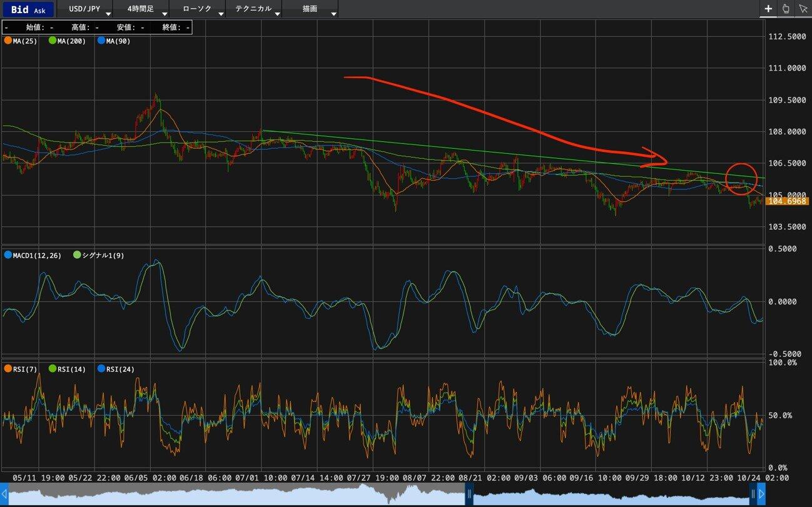Click the シグナル1(9) signal label
This screenshot has height=507, width=812.
pos(103,255)
